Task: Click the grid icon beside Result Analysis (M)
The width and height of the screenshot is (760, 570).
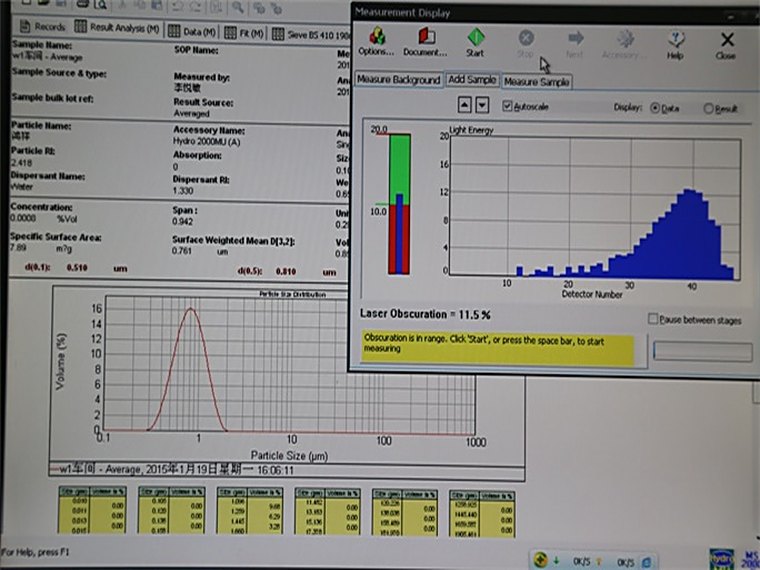Action: point(80,26)
